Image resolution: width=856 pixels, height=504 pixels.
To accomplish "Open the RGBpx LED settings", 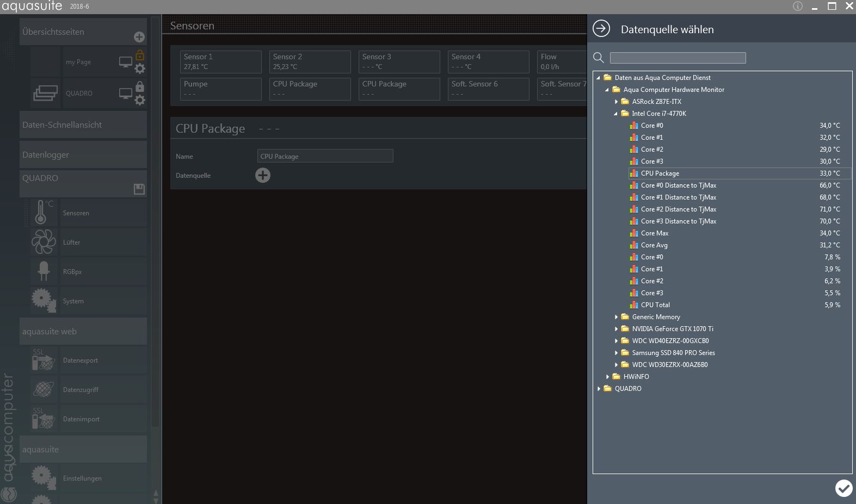I will (72, 272).
